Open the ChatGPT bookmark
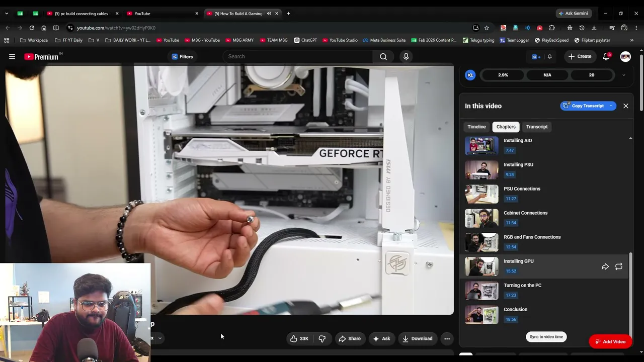 (306, 40)
